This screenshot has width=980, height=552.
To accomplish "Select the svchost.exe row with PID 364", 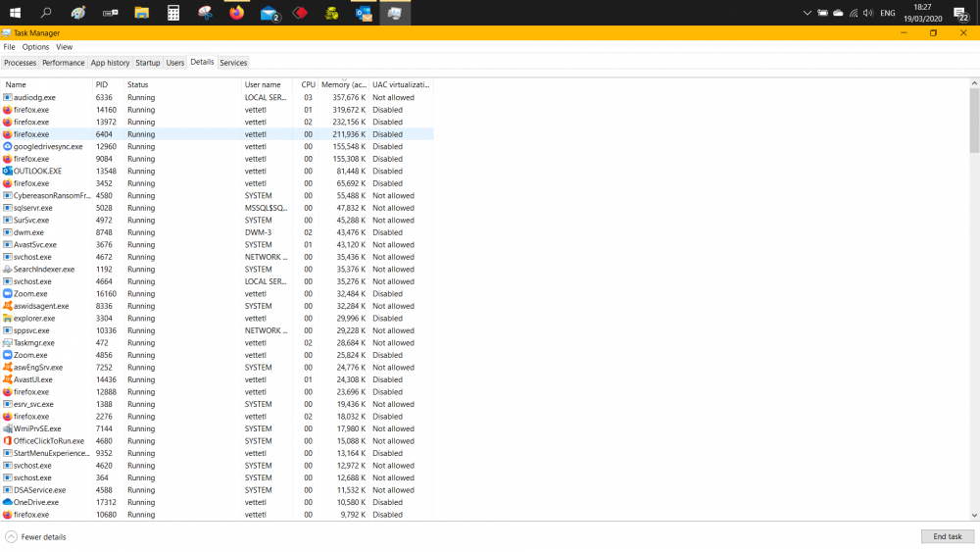I will point(217,477).
